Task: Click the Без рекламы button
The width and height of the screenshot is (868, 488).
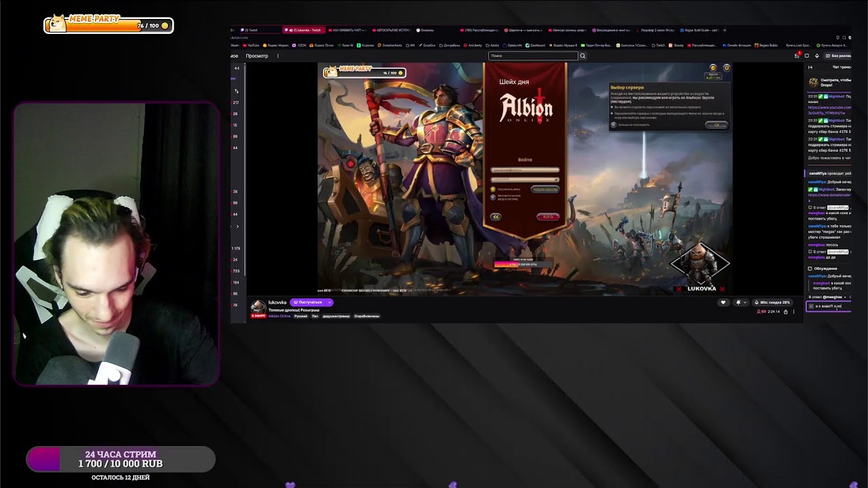Action: click(x=837, y=56)
